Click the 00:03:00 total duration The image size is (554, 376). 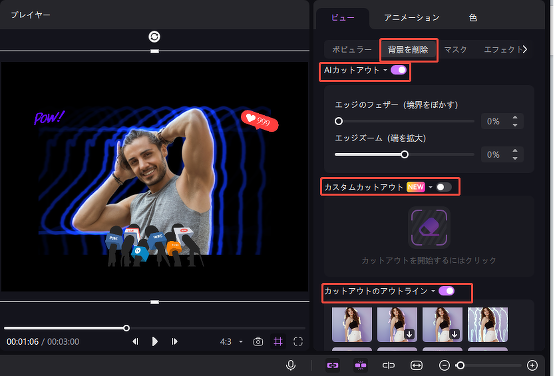click(63, 342)
